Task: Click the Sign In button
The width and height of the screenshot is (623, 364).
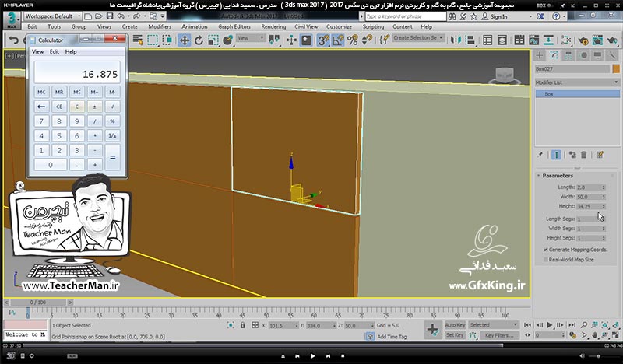Action: (495, 16)
